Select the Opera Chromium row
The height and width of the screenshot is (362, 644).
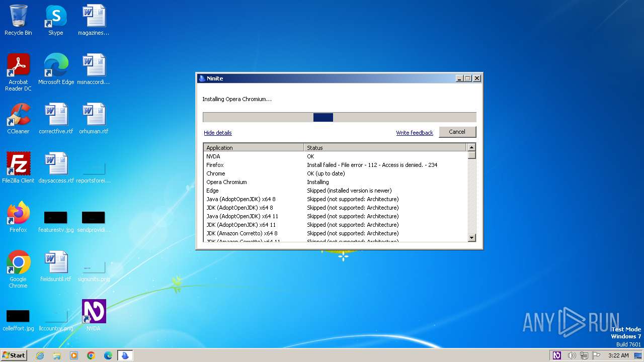click(x=336, y=182)
